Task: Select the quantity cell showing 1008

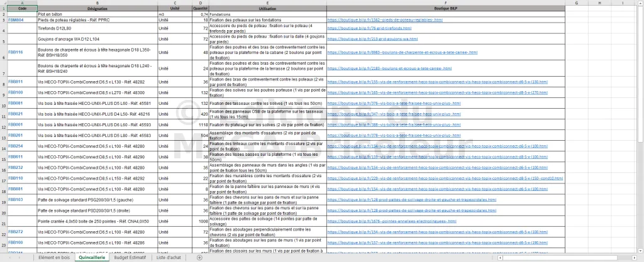Action: click(x=201, y=221)
